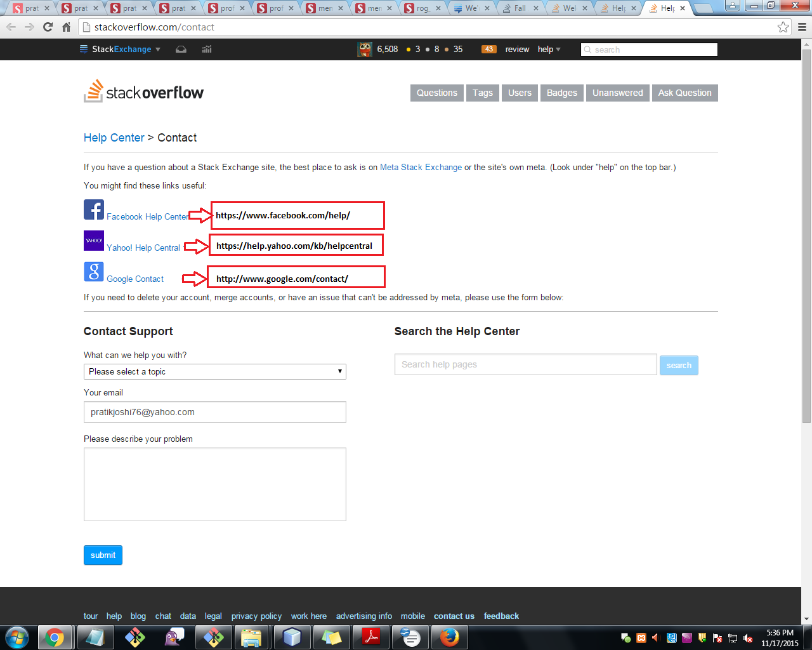Switch to the 'rog' browser tab
812x650 pixels.
pos(422,8)
